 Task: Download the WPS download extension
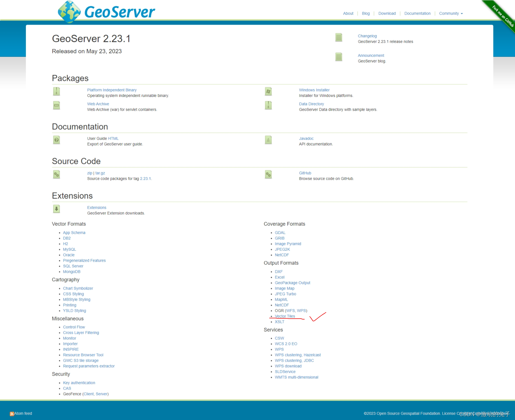click(288, 366)
